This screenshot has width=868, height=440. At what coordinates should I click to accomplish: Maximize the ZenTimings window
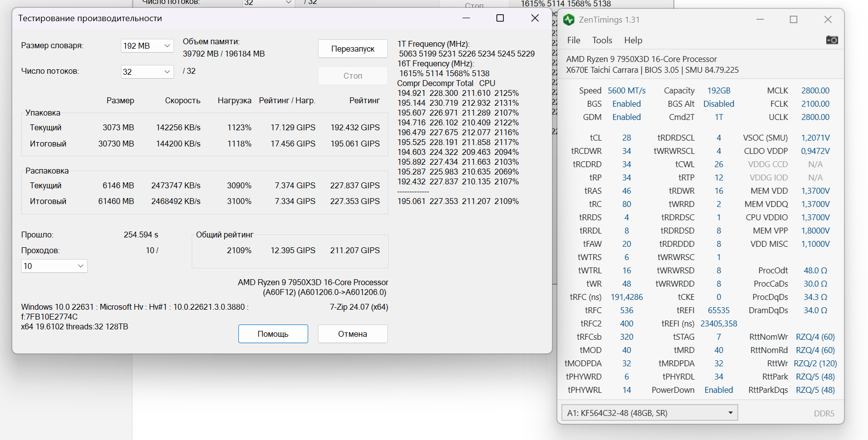pos(793,20)
